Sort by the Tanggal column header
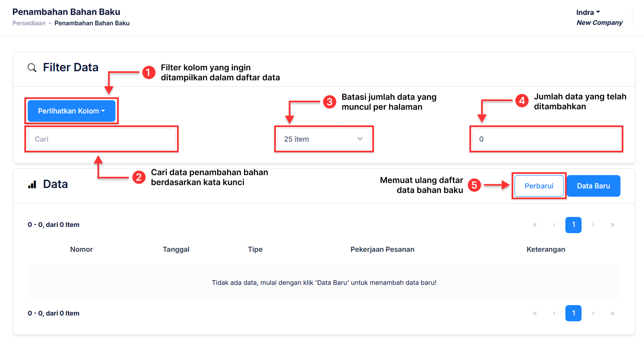Image resolution: width=644 pixels, height=342 pixels. [x=176, y=249]
